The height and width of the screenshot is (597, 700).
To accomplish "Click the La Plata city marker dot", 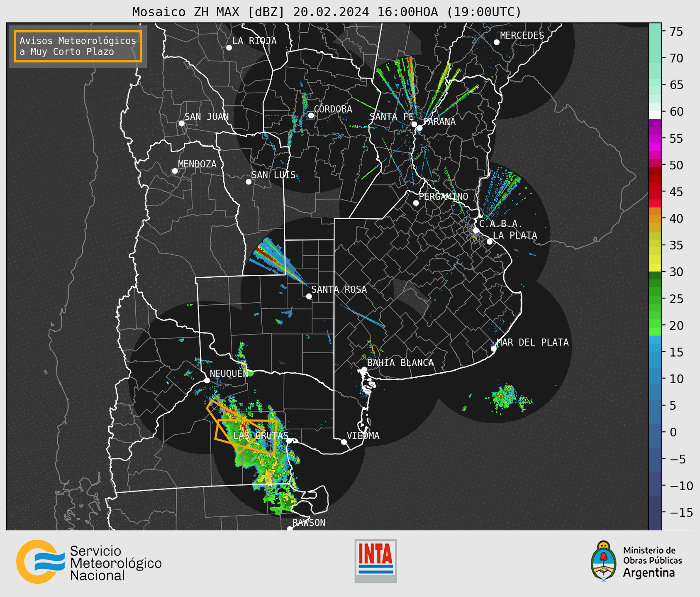I will (490, 242).
